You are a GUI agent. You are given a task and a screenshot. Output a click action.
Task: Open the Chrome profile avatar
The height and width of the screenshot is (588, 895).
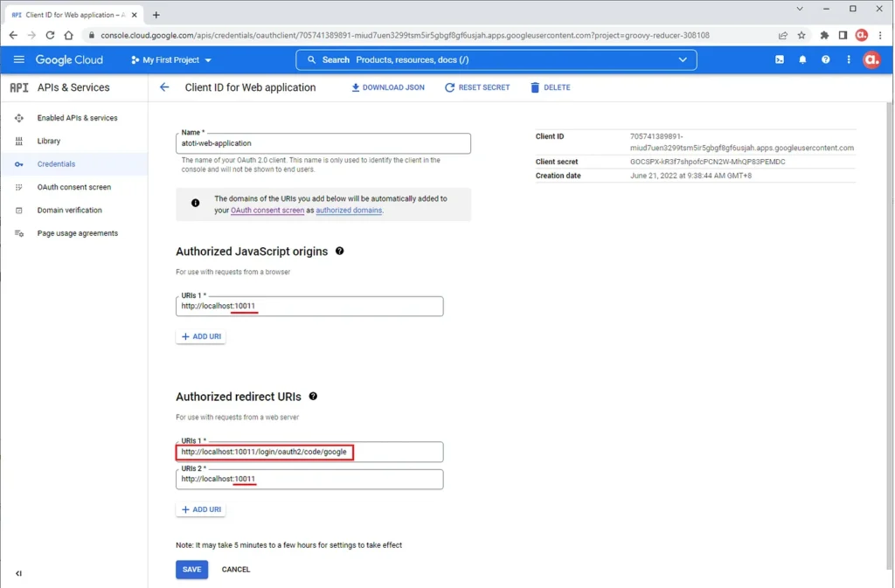[x=861, y=35]
